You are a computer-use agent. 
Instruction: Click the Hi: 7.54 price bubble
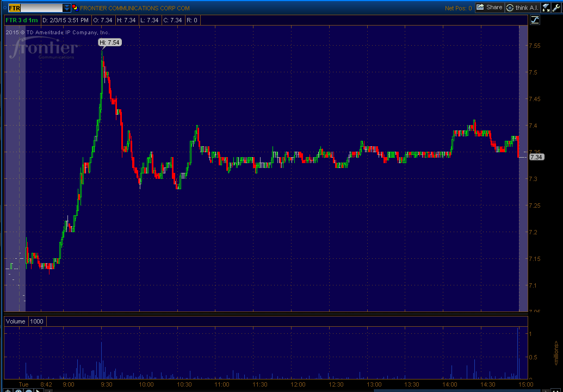click(110, 43)
